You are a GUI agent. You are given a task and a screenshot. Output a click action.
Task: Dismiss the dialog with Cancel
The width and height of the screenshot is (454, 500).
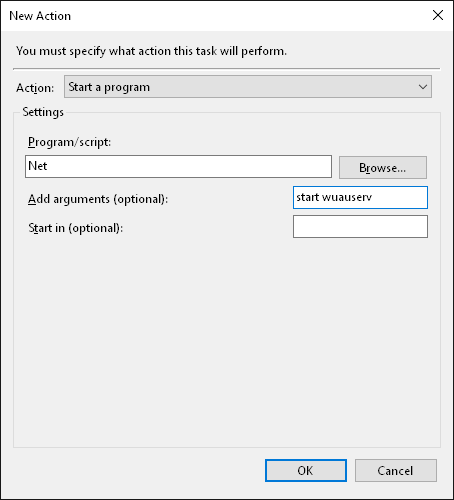(x=396, y=470)
